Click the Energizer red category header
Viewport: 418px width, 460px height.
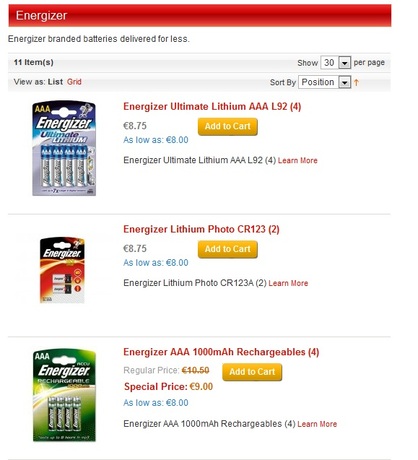[200, 16]
